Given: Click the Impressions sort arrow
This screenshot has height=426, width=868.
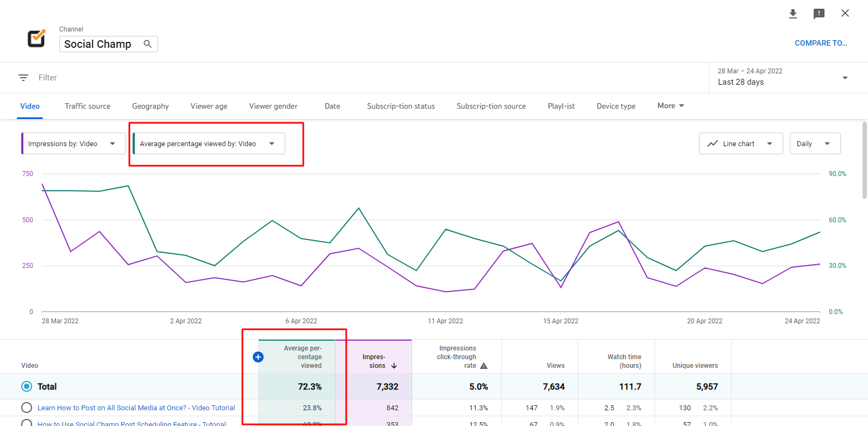Looking at the screenshot, I should tap(394, 366).
